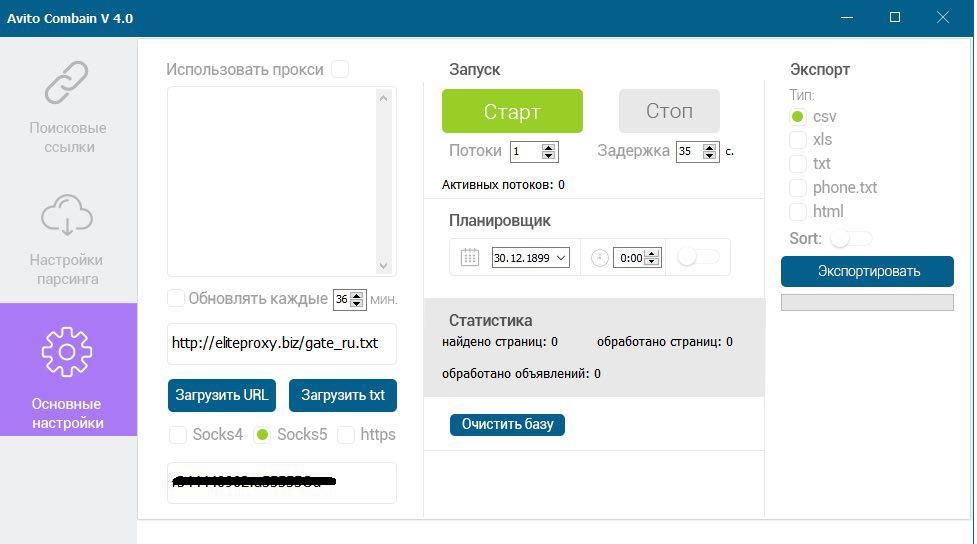Select the Socks4 proxy type
Image resolution: width=977 pixels, height=544 pixels.
[x=178, y=434]
